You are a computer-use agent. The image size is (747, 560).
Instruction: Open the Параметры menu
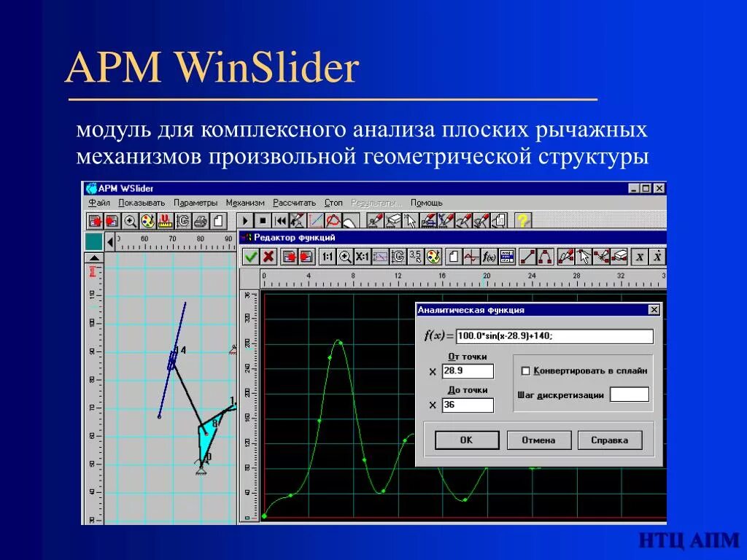point(196,203)
